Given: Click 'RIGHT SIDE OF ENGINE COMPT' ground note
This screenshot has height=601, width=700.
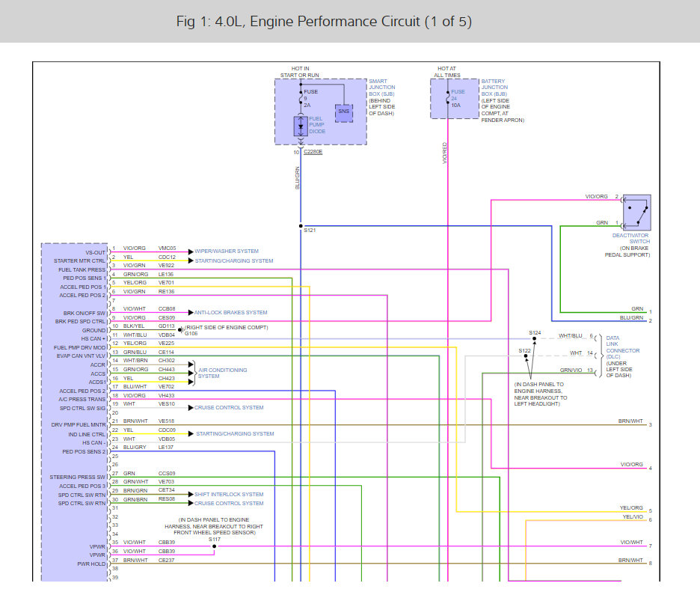Looking at the screenshot, I should point(227,328).
